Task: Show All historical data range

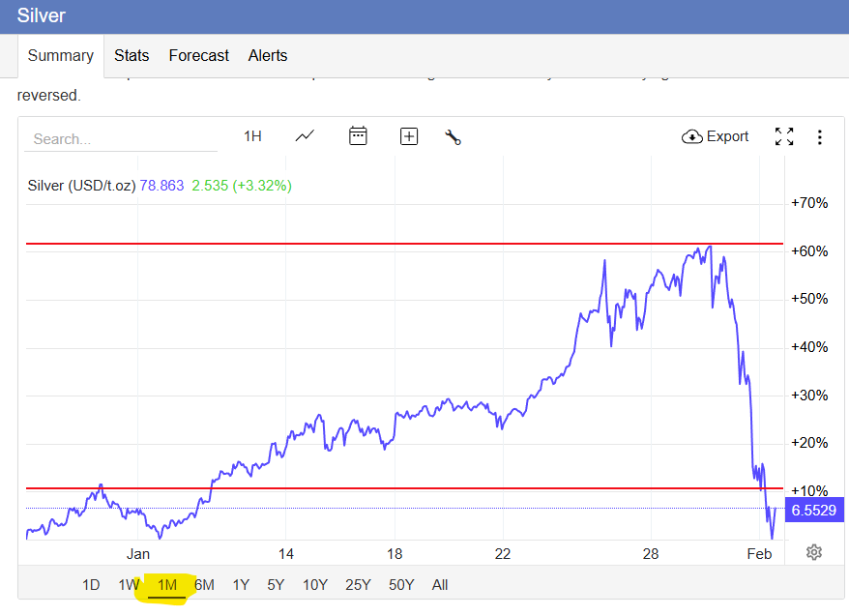Action: tap(440, 584)
